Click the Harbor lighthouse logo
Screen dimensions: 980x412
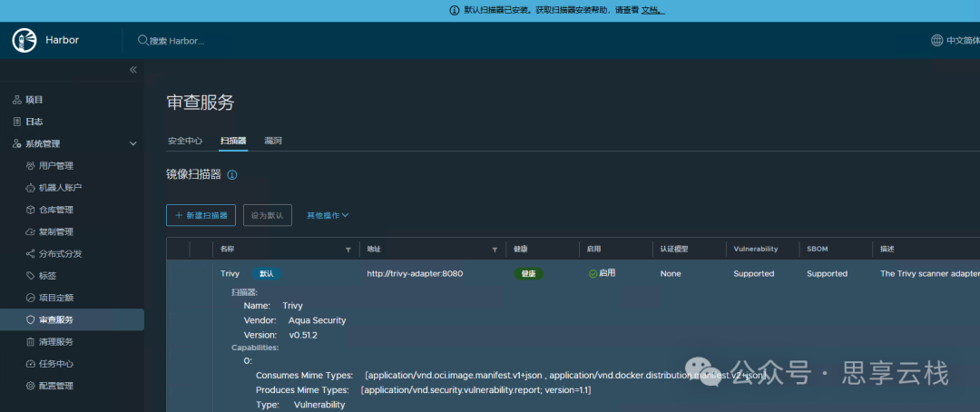coord(24,40)
